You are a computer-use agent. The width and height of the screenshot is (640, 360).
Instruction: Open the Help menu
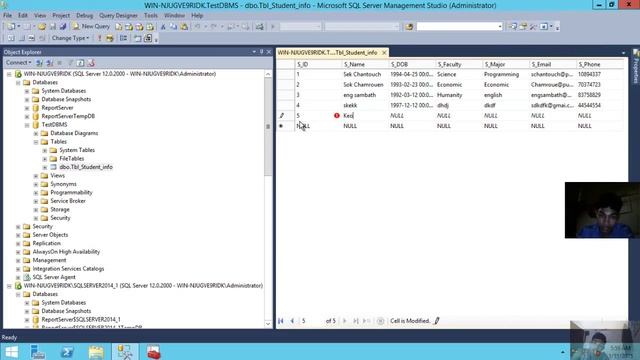pyautogui.click(x=197, y=16)
